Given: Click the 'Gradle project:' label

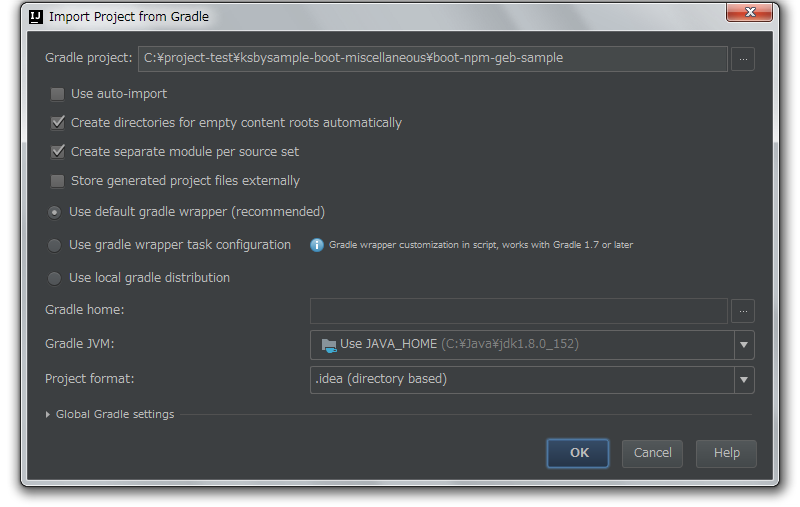Looking at the screenshot, I should click(x=88, y=58).
